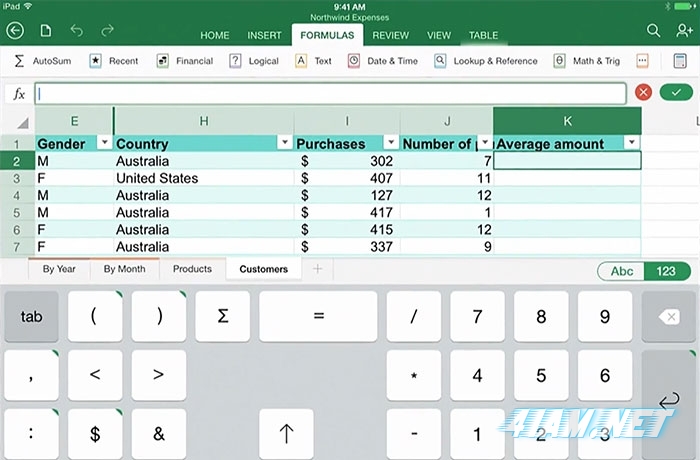Image resolution: width=700 pixels, height=460 pixels.
Task: Insert an AutoSum function
Action: (42, 61)
